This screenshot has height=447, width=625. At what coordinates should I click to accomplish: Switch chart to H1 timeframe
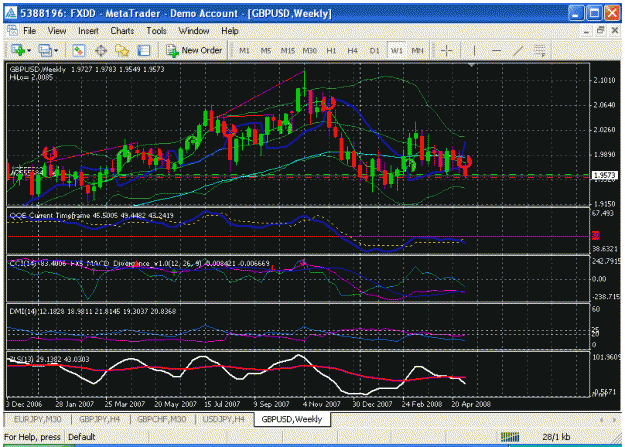tap(331, 51)
